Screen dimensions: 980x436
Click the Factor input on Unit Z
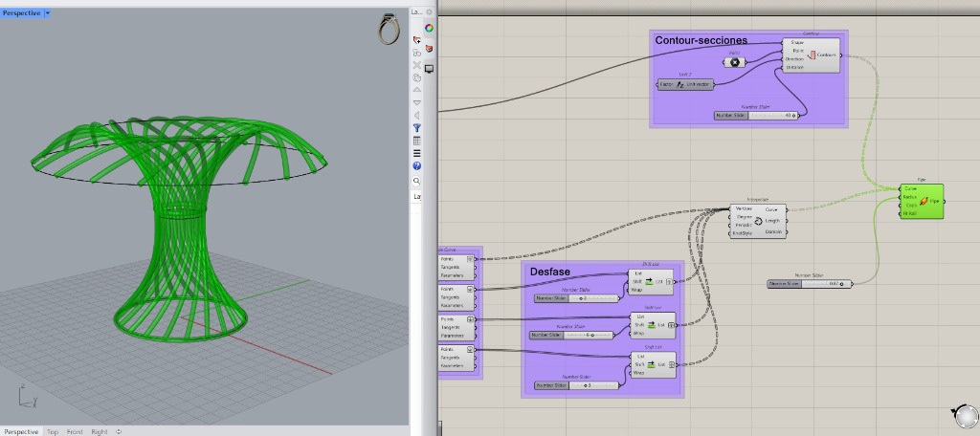click(668, 84)
